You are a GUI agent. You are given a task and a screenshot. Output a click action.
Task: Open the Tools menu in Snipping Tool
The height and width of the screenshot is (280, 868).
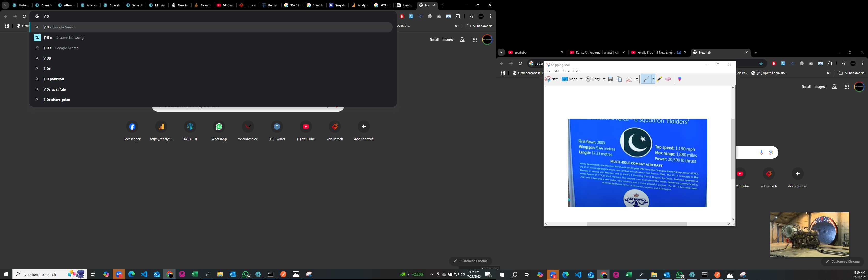[566, 71]
